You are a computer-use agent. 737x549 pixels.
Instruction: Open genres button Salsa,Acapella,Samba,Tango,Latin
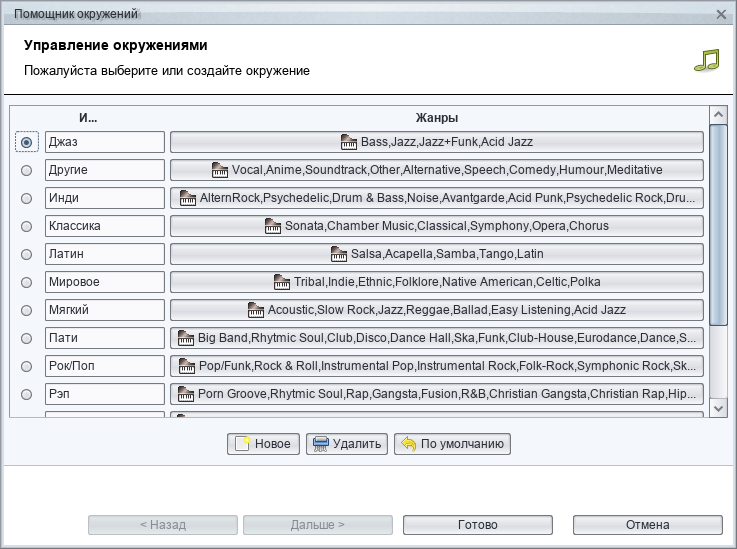(x=437, y=254)
